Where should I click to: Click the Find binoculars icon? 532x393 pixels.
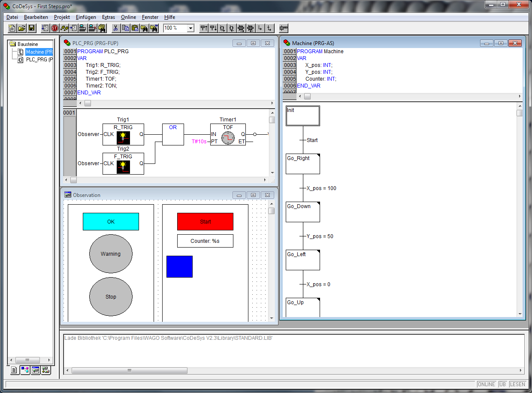tap(144, 28)
